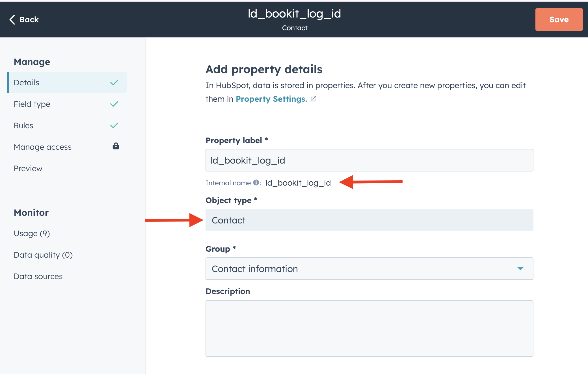Switch to the Field type step
The height and width of the screenshot is (374, 588).
coord(32,104)
